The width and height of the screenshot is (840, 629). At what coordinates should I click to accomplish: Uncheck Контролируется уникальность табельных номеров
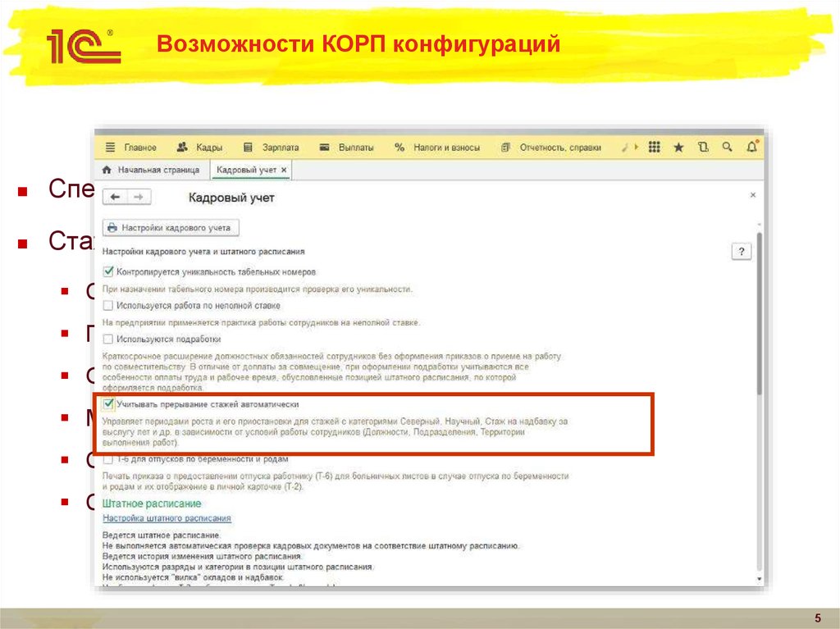point(110,271)
